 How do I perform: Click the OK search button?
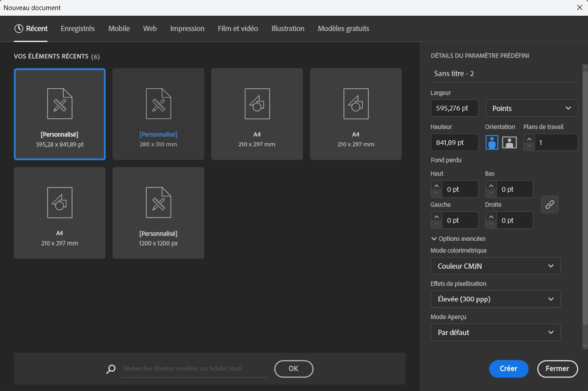click(x=294, y=369)
